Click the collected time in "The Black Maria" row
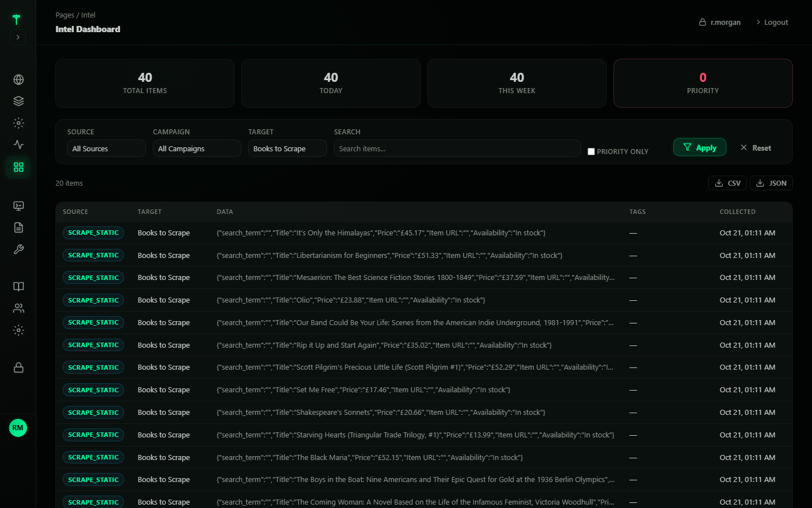Image resolution: width=812 pixels, height=508 pixels. pos(747,457)
